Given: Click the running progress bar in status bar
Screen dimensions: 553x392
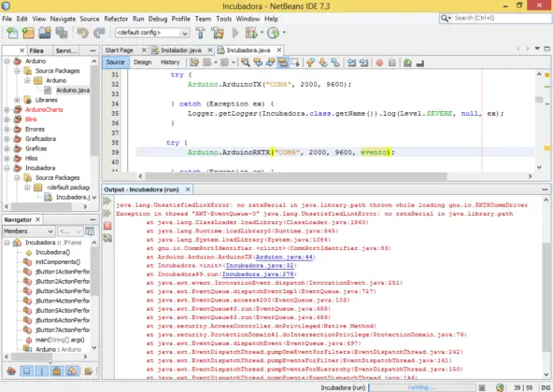Looking at the screenshot, I should click(421, 387).
